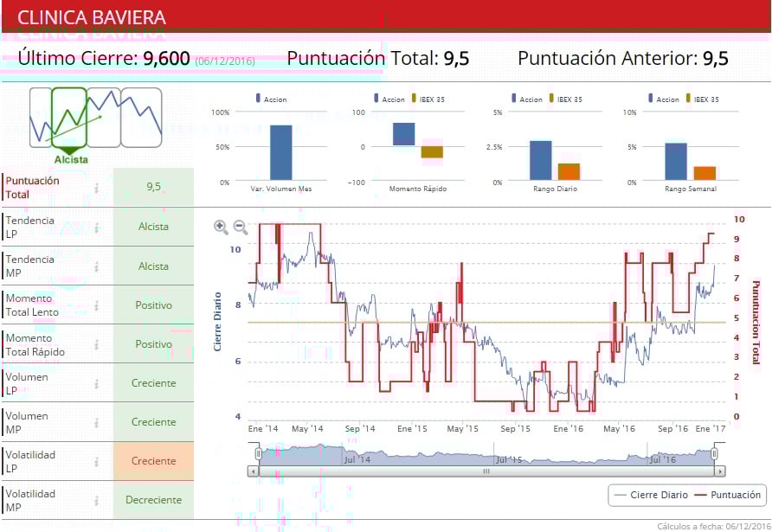Click Creciente value for Volumen LP
Image resolution: width=772 pixels, height=532 pixels.
coord(153,383)
